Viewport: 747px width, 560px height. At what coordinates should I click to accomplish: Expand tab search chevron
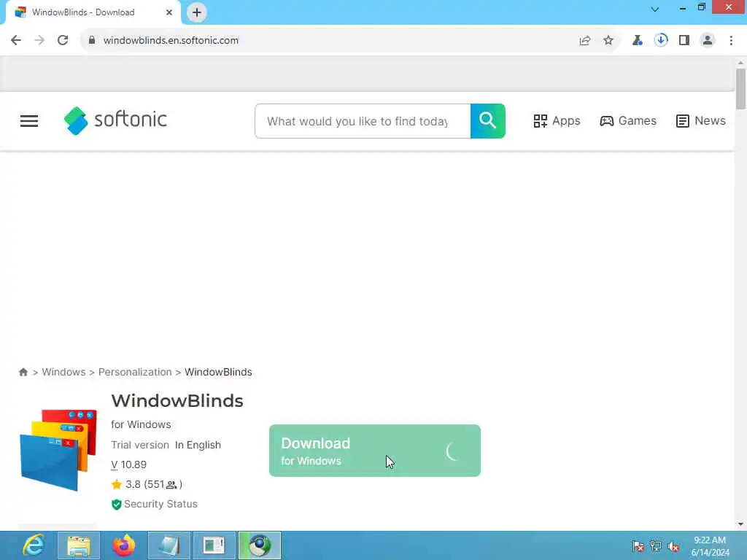point(655,9)
